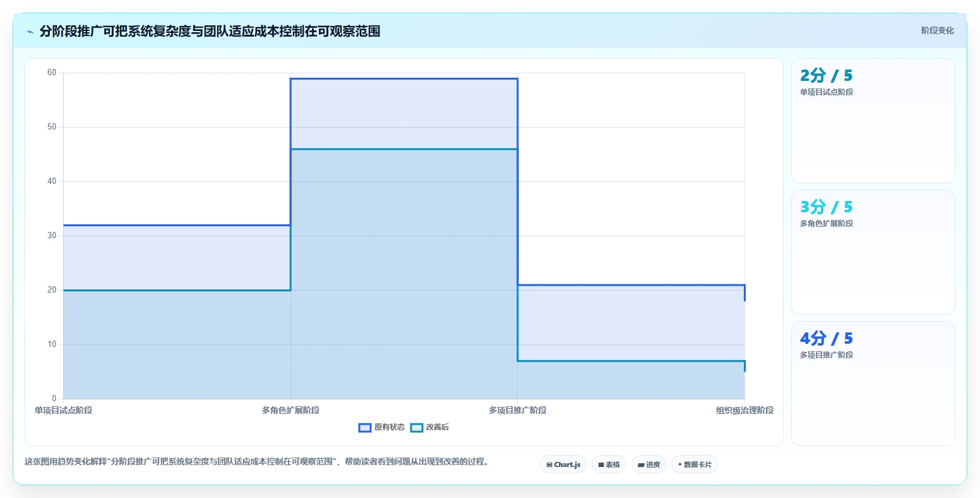Select the 4分 / 5 score card
The width and height of the screenshot is (980, 498).
873,384
